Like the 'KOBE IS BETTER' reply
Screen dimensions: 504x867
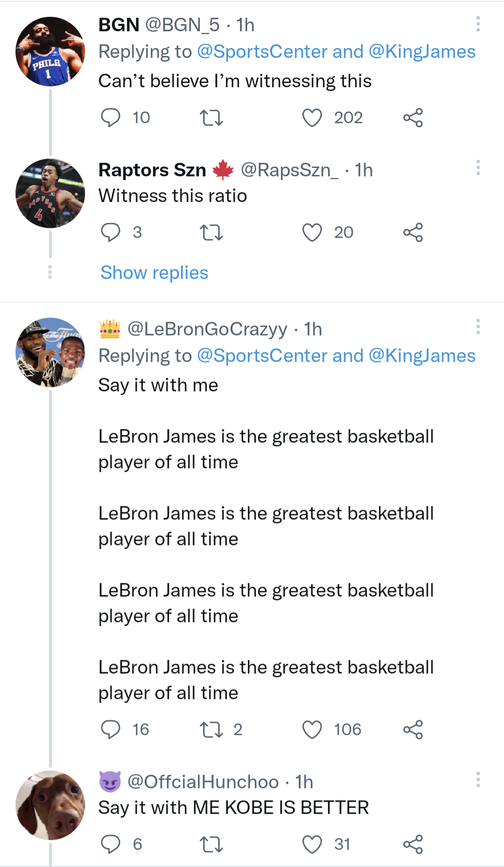click(x=313, y=844)
